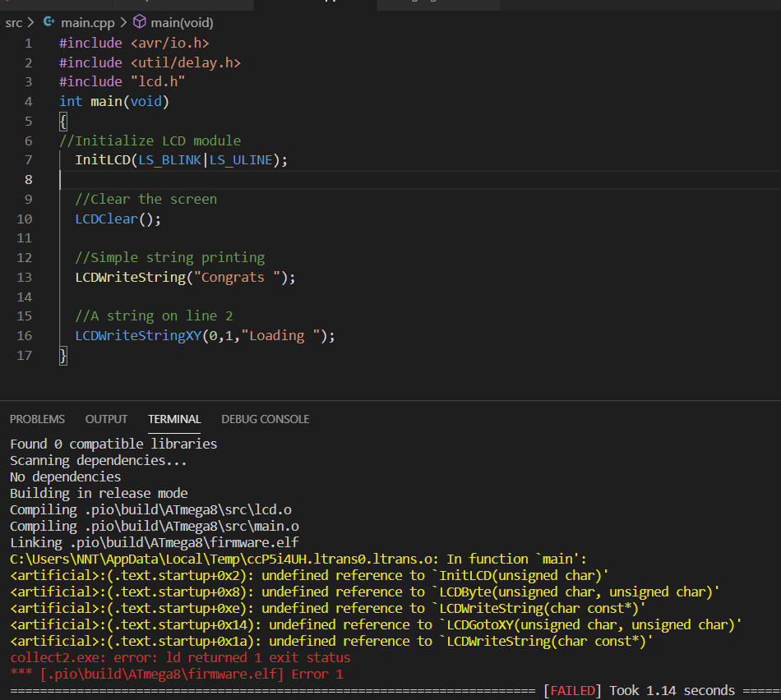
Task: Click line number 17 in the gutter
Action: coord(25,356)
